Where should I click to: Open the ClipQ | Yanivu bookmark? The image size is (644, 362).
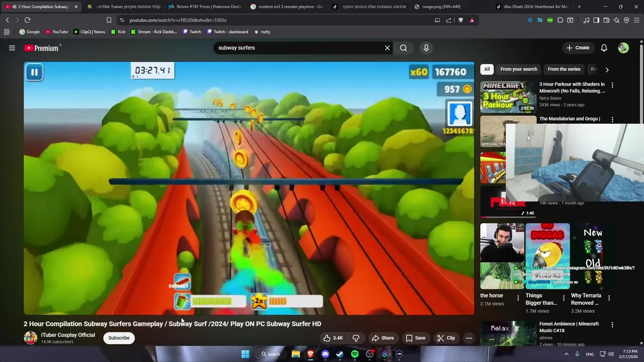click(89, 32)
